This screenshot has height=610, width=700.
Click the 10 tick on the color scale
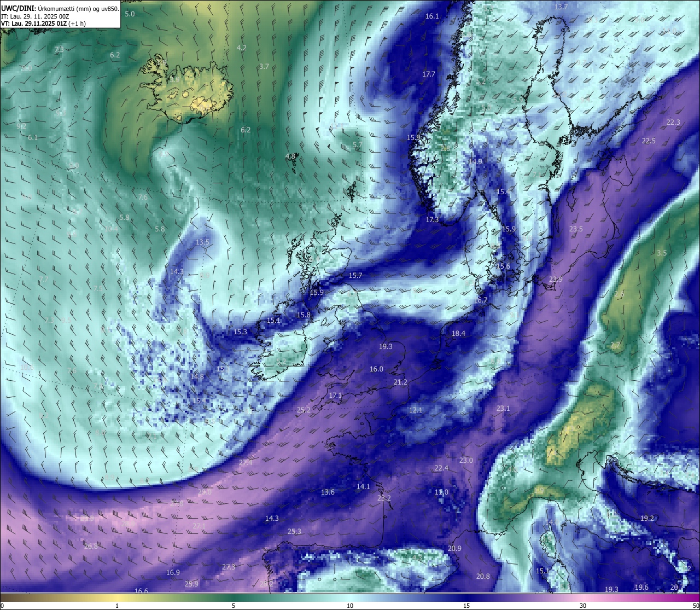(x=349, y=606)
